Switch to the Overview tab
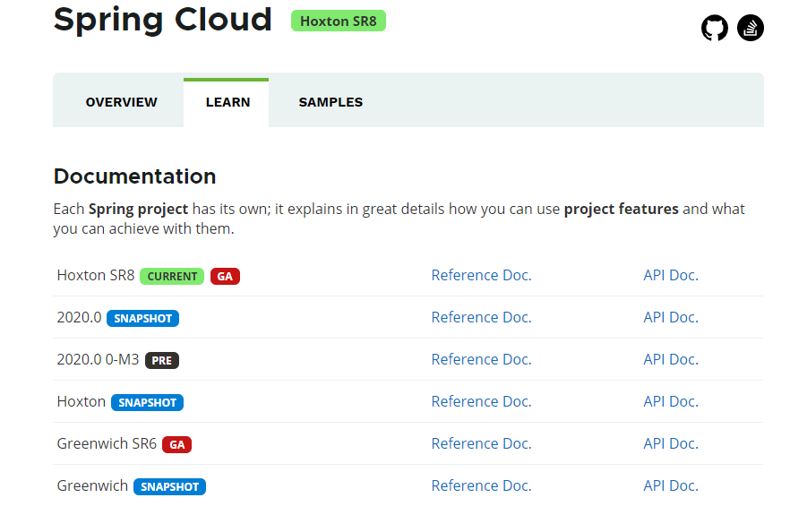The height and width of the screenshot is (532, 790). [121, 102]
